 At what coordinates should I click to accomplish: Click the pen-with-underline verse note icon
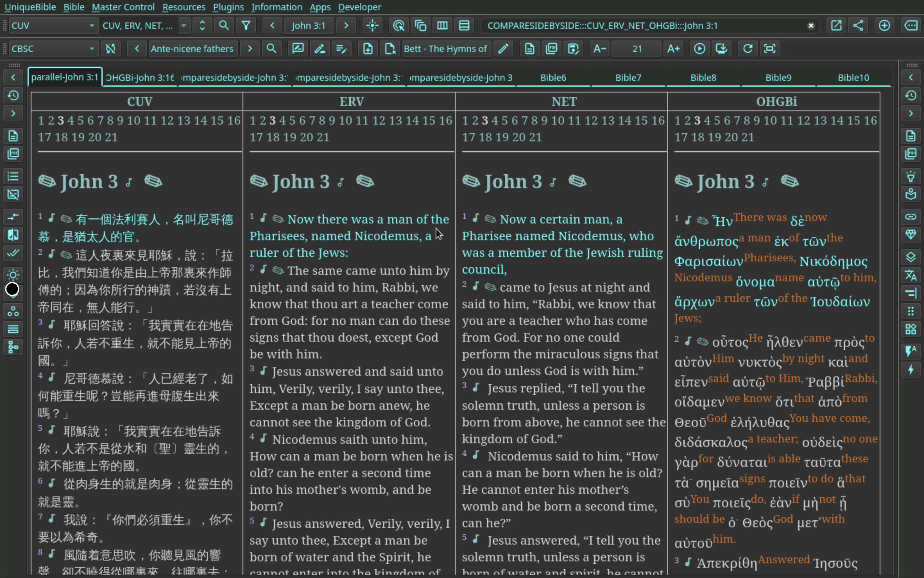[320, 48]
